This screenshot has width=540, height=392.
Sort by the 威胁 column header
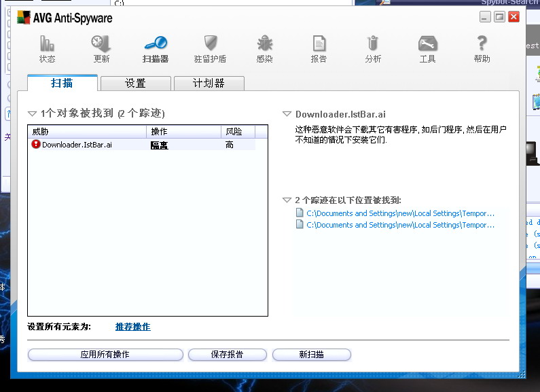[x=87, y=132]
